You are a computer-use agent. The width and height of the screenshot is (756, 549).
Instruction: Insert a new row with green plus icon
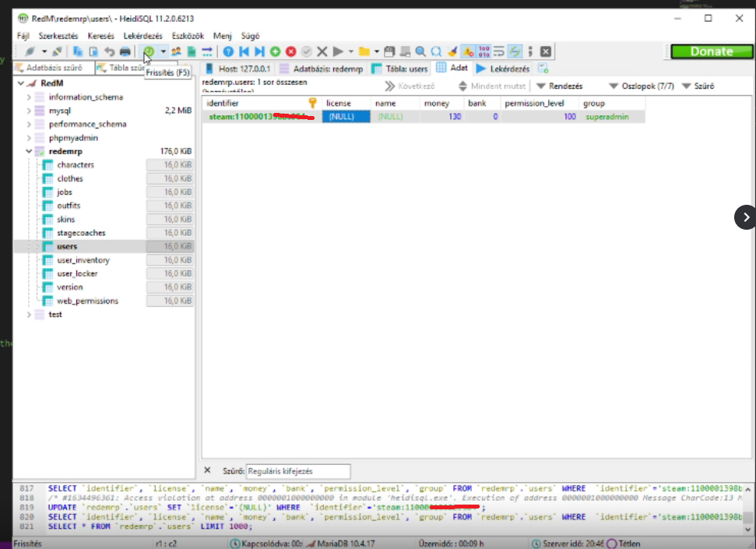click(276, 51)
